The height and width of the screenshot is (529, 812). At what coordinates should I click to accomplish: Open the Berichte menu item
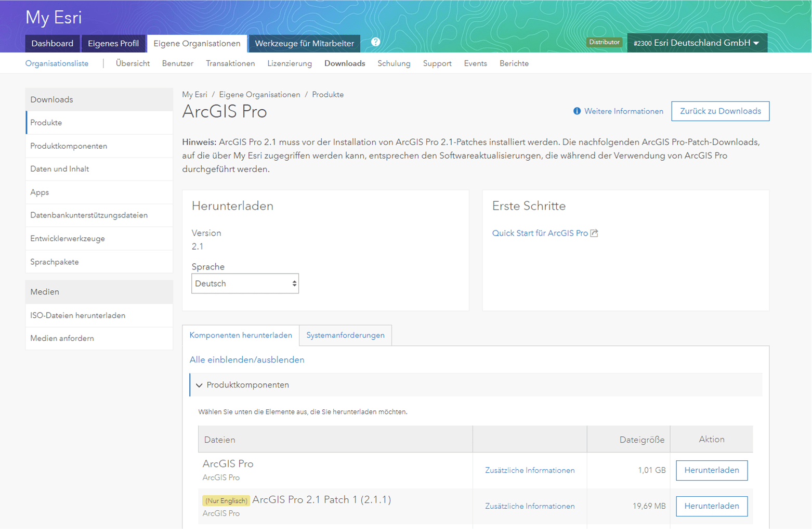click(x=514, y=63)
